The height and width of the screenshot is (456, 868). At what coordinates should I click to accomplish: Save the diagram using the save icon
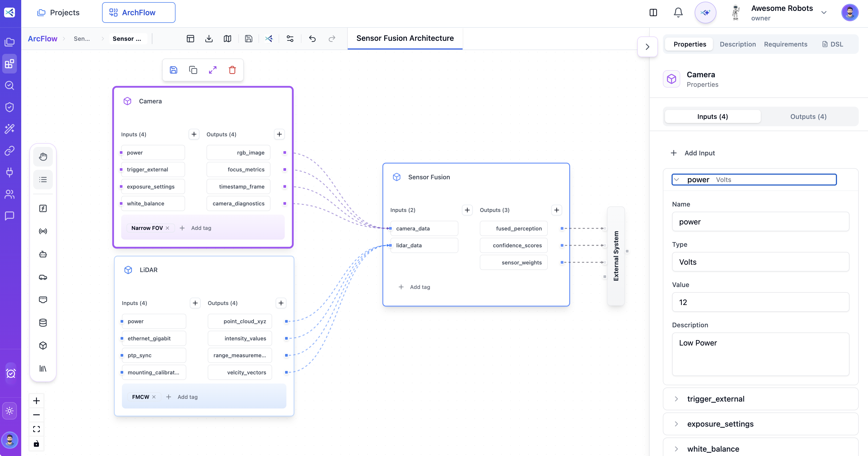click(x=249, y=38)
